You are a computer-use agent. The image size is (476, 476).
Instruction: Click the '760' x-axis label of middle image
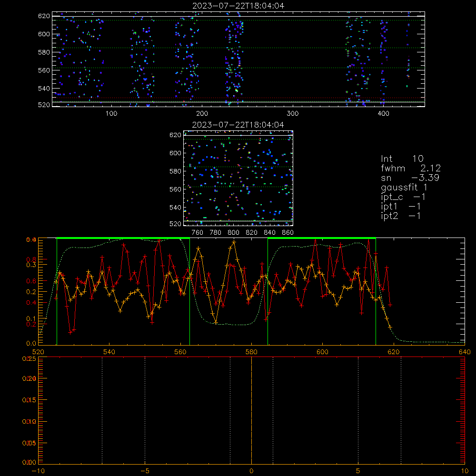[198, 233]
